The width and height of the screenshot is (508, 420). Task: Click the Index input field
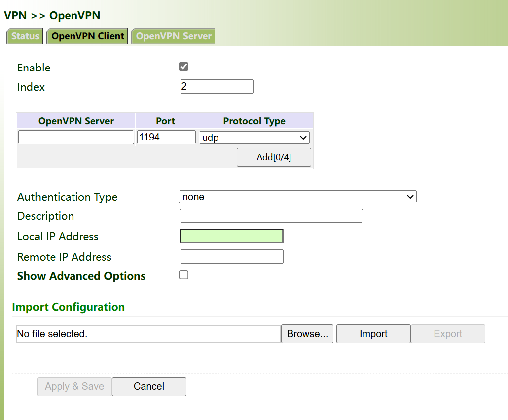(x=216, y=87)
